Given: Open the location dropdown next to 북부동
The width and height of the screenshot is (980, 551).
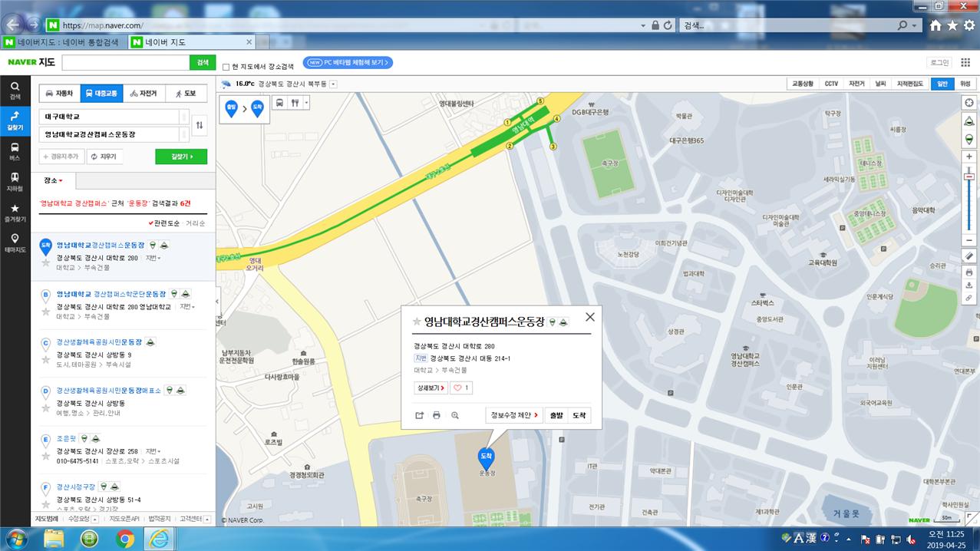Looking at the screenshot, I should point(333,84).
